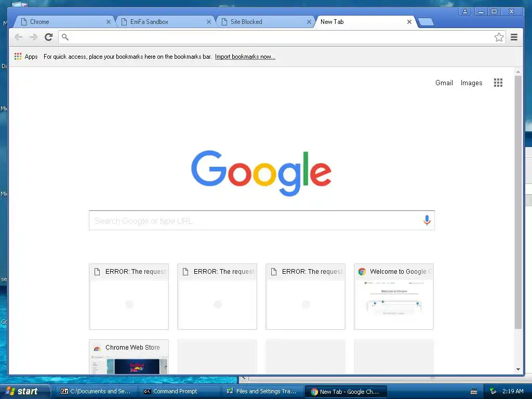
Task: Click the Search Google or type URL box
Action: click(x=262, y=220)
